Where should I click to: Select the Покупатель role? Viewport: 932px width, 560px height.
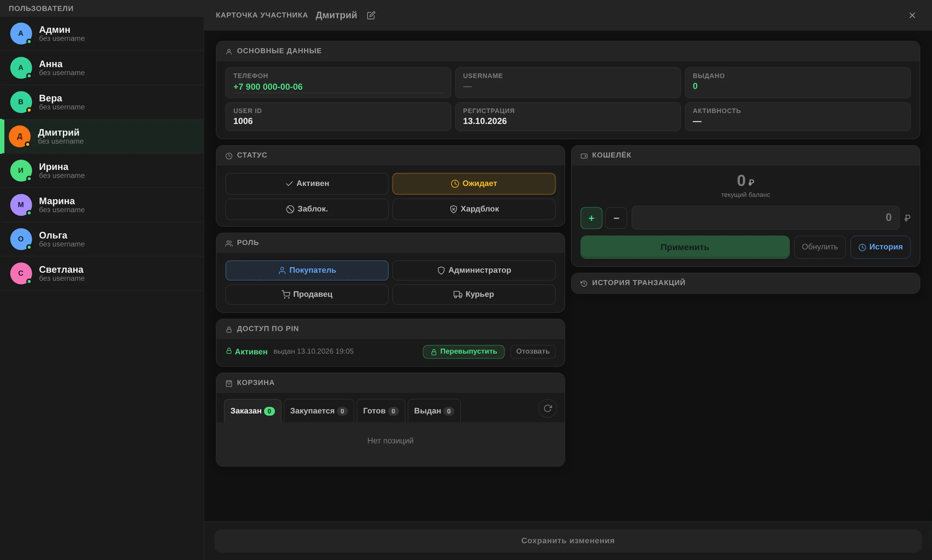307,270
